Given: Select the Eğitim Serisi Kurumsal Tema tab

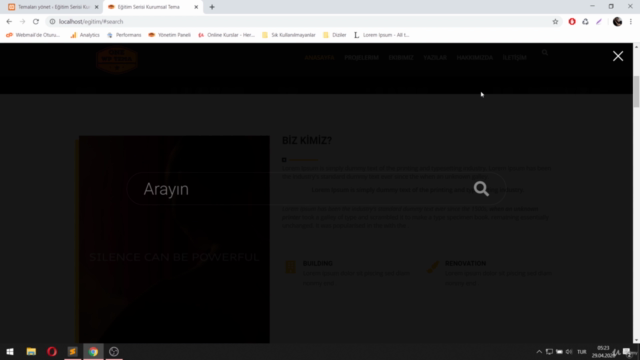Looking at the screenshot, I should pos(149,7).
